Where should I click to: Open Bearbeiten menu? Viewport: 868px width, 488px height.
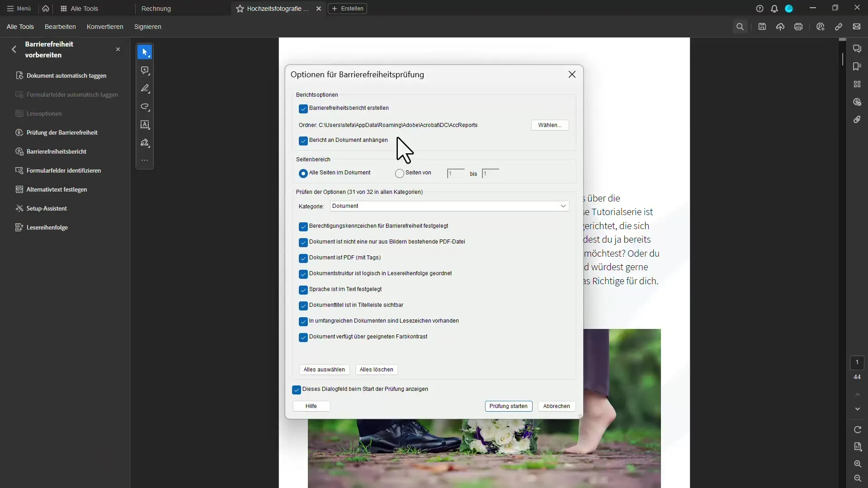point(60,27)
